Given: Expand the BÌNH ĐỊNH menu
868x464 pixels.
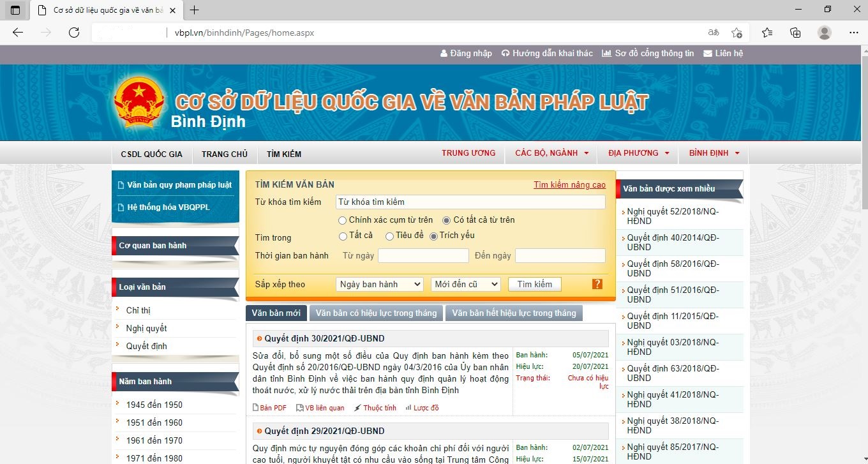Looking at the screenshot, I should pyautogui.click(x=714, y=153).
